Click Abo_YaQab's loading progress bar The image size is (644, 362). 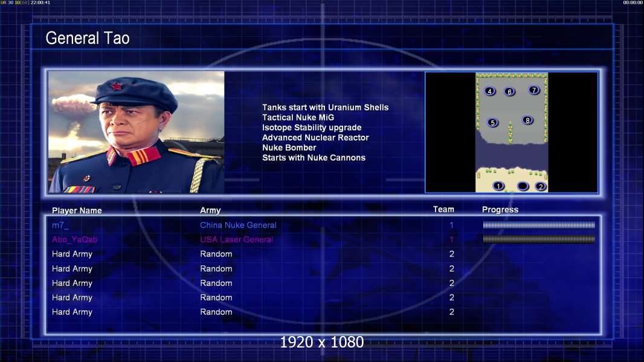click(538, 240)
